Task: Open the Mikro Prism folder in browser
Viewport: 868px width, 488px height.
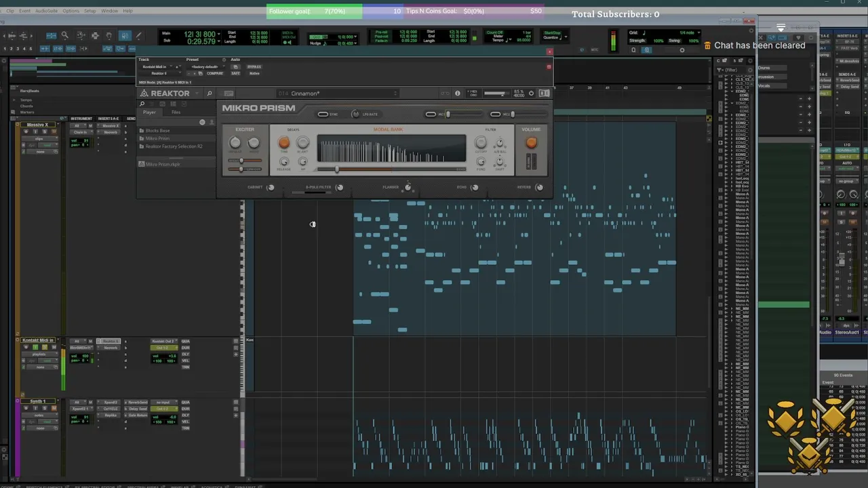Action: click(x=157, y=138)
